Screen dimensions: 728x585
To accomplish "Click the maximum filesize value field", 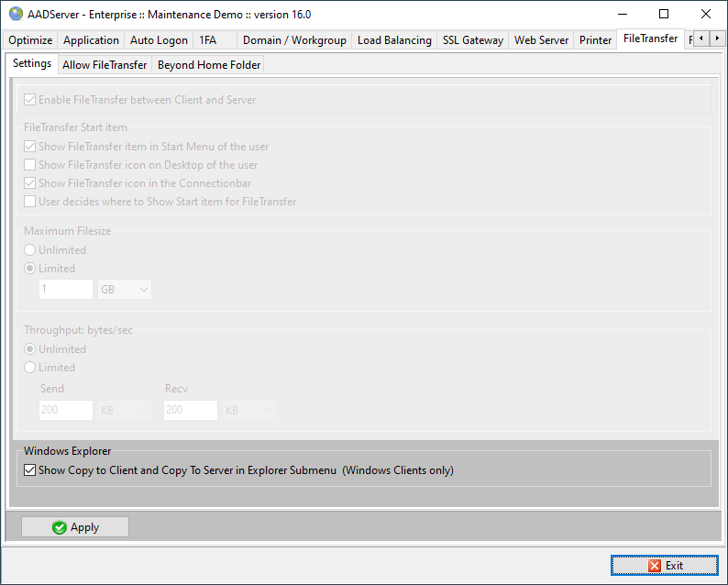I will (65, 289).
